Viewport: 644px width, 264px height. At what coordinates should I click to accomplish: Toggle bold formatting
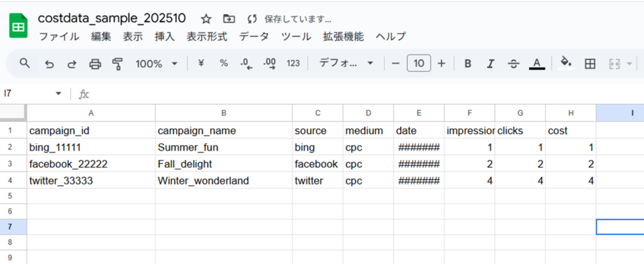coord(467,64)
